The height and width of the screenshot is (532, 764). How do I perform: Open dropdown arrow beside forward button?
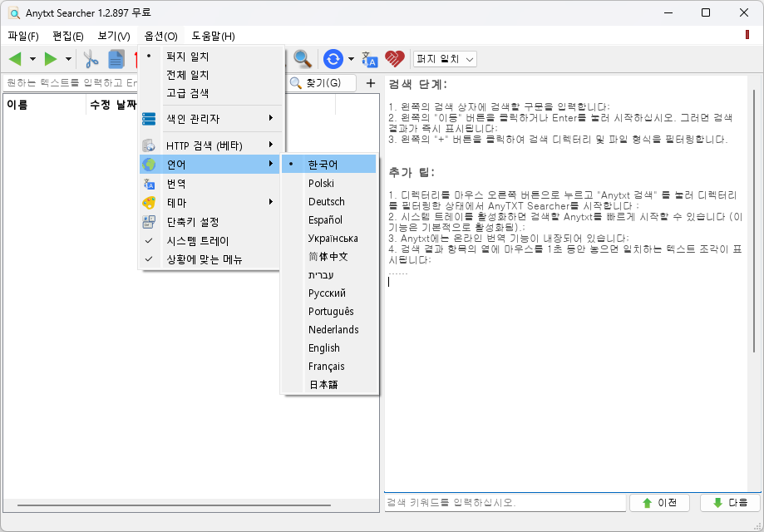(68, 59)
